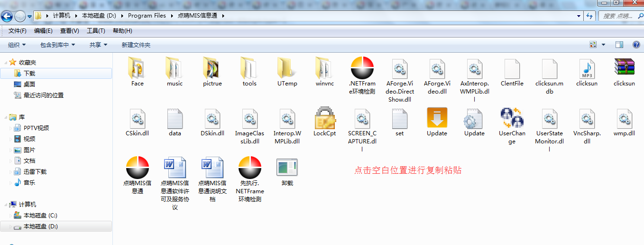This screenshot has width=644, height=245.
Task: Select the LockCpt padlock icon
Action: (x=324, y=118)
